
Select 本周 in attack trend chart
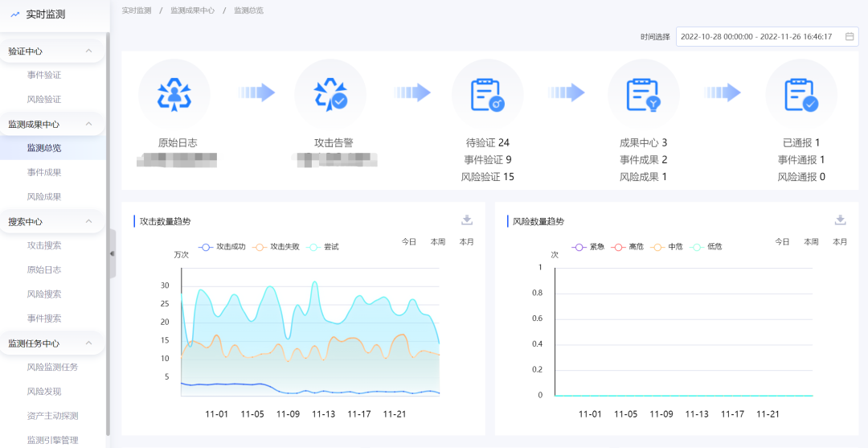pos(438,241)
